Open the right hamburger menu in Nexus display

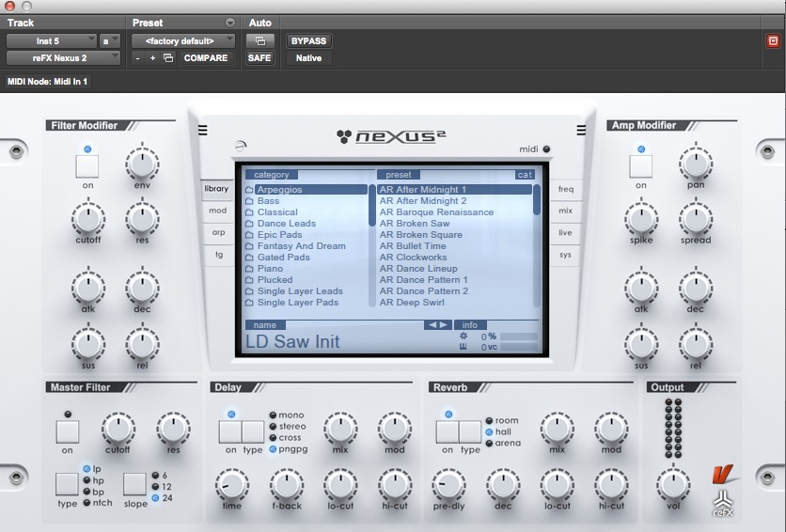(x=581, y=131)
